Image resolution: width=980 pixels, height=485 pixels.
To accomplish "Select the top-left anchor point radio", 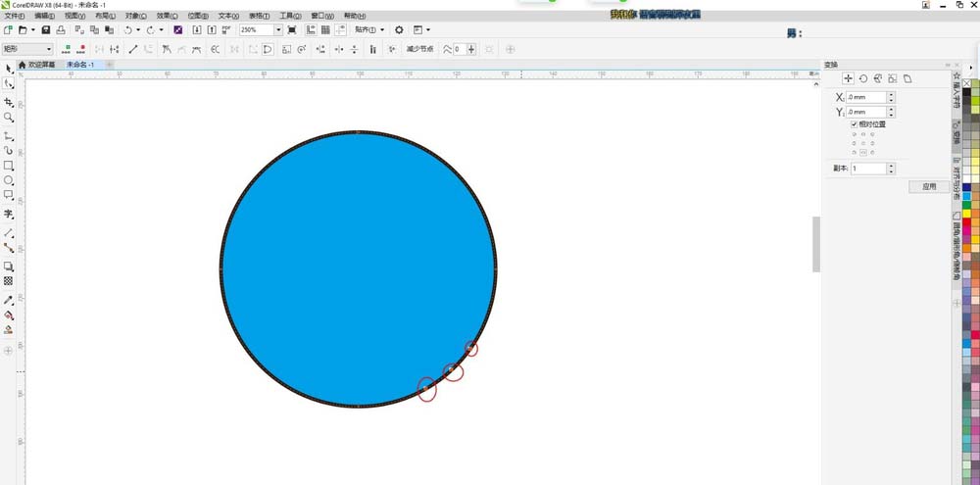I will [x=855, y=134].
